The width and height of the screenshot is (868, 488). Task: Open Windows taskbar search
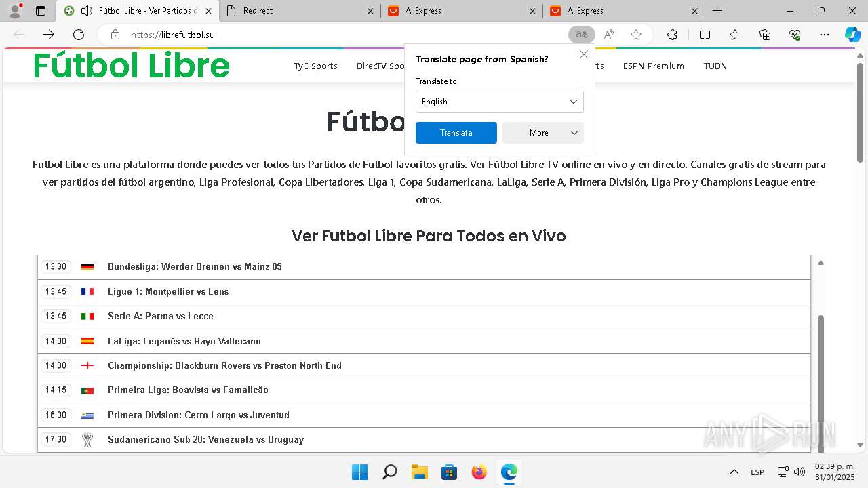[390, 472]
